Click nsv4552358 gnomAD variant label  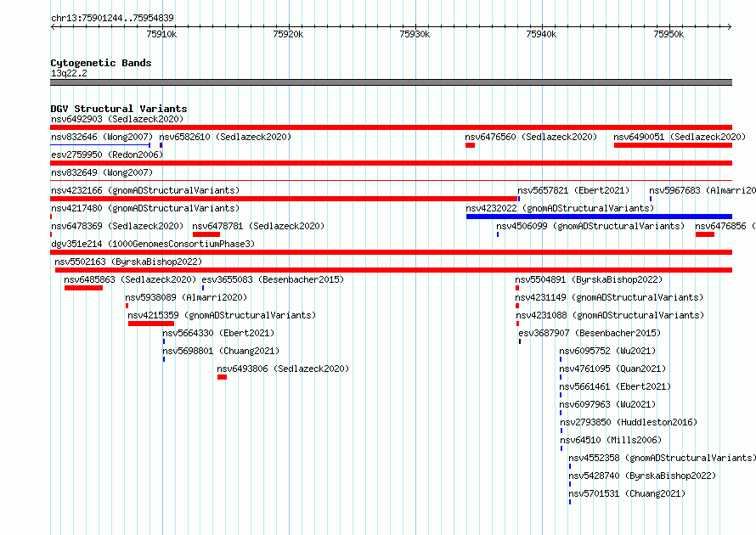tap(662, 458)
